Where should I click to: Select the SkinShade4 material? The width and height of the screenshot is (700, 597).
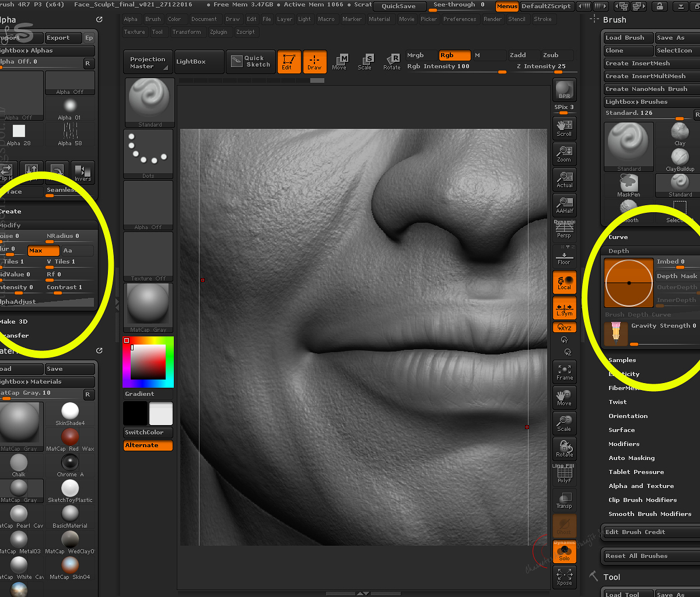click(x=70, y=414)
